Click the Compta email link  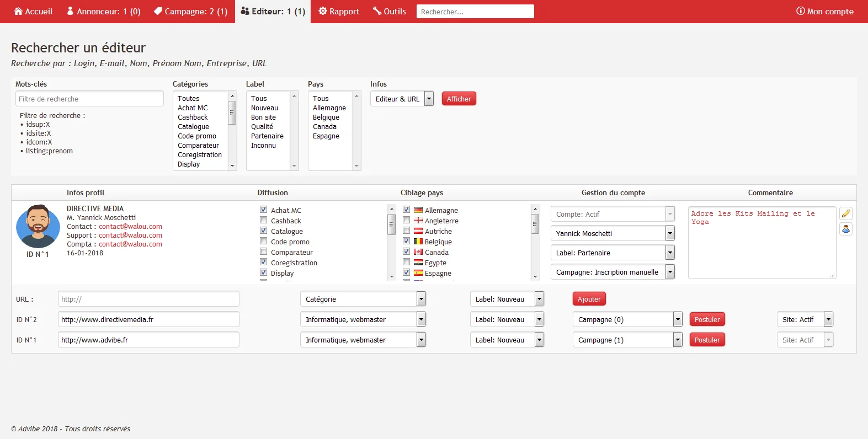(130, 244)
